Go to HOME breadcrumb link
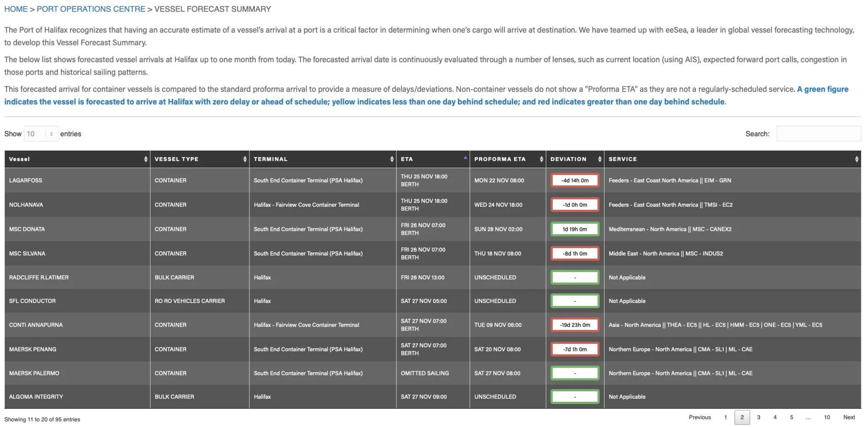This screenshot has width=868, height=427. tap(16, 9)
